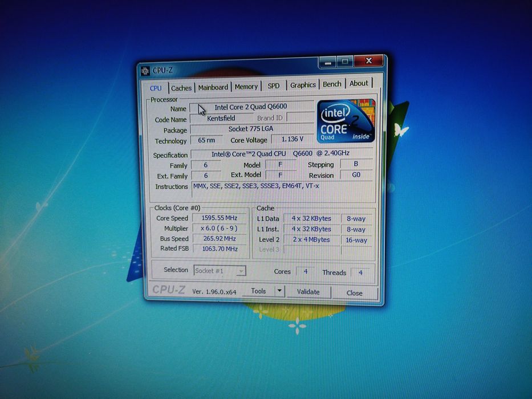Viewport: 532px width, 399px height.
Task: Click the processor name field Intel Core 2 Quad Q6600
Action: coord(251,107)
